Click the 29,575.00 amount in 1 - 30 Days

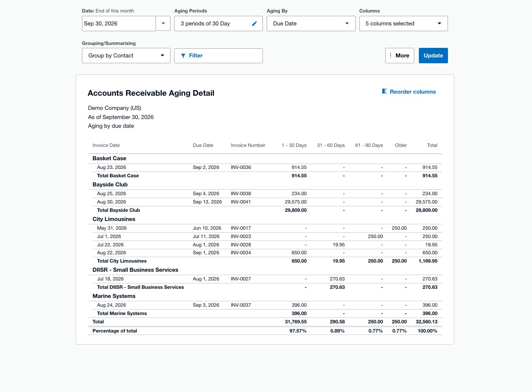pyautogui.click(x=296, y=202)
